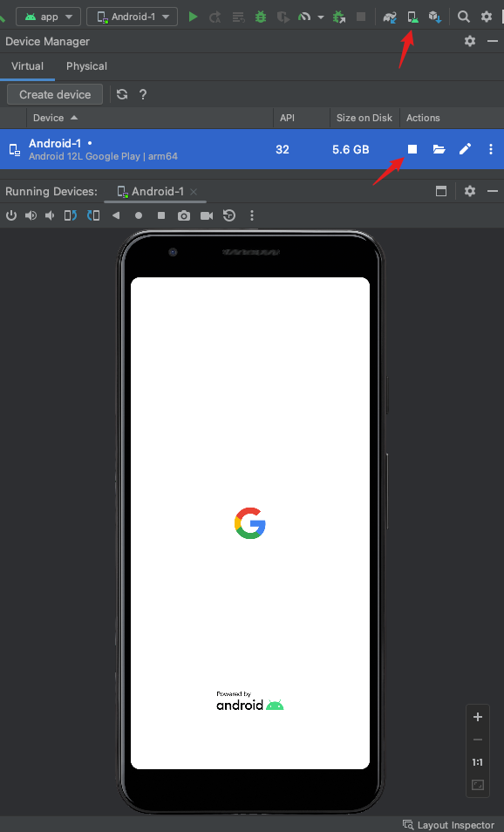Open Device Manager panel gear options

click(470, 41)
